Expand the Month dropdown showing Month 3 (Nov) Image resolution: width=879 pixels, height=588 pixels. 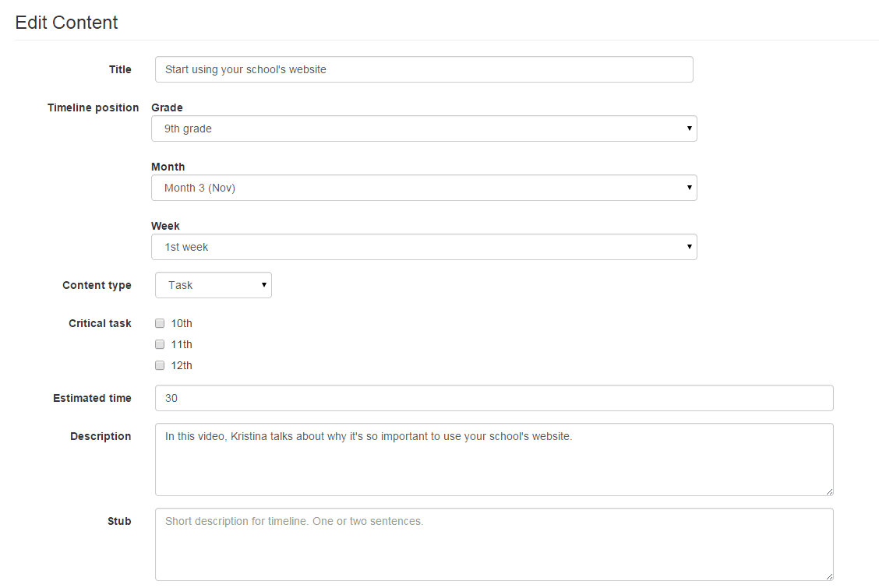[x=424, y=188]
